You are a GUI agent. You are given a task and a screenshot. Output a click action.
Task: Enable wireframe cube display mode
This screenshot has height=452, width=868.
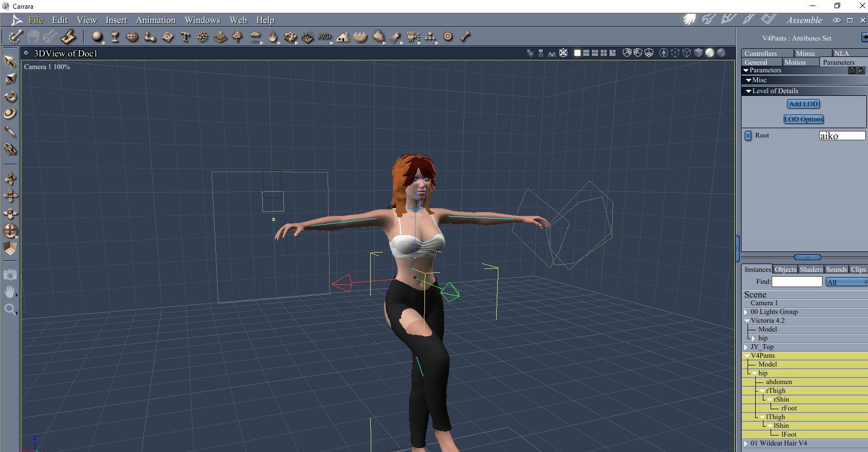click(687, 53)
